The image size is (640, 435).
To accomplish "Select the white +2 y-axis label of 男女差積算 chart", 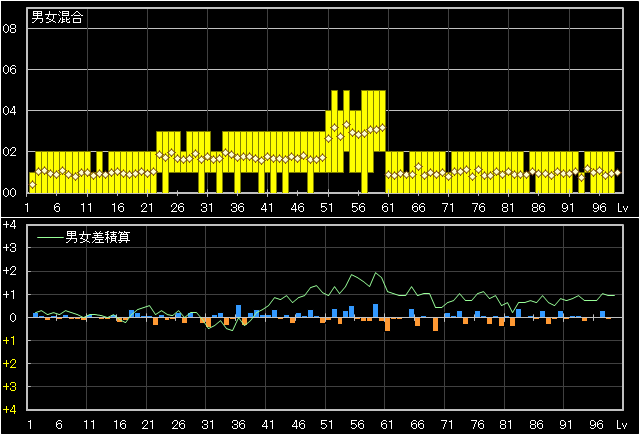I will [x=9, y=271].
